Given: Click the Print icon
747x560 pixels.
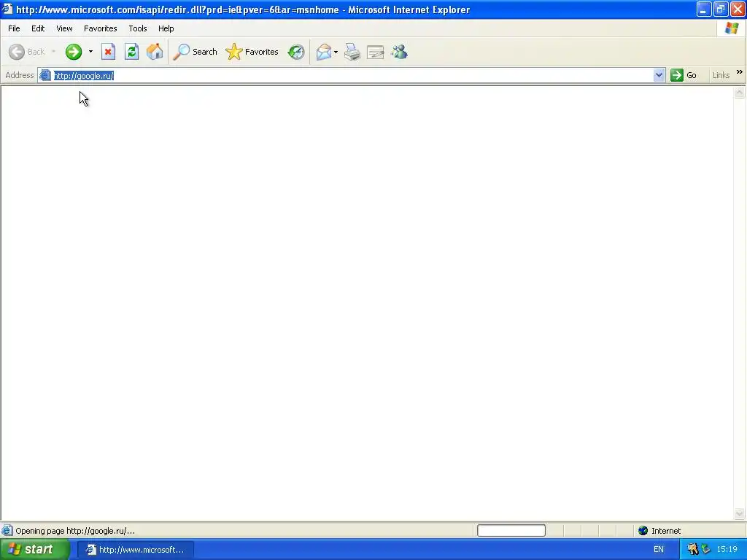Looking at the screenshot, I should (x=352, y=52).
